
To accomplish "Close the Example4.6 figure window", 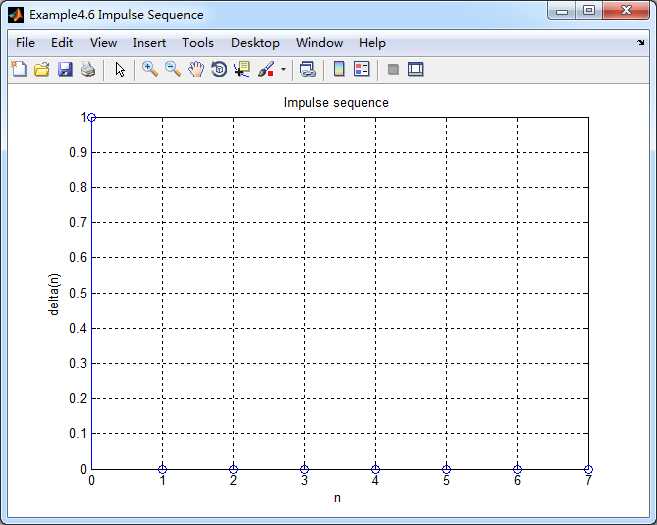I will [626, 10].
